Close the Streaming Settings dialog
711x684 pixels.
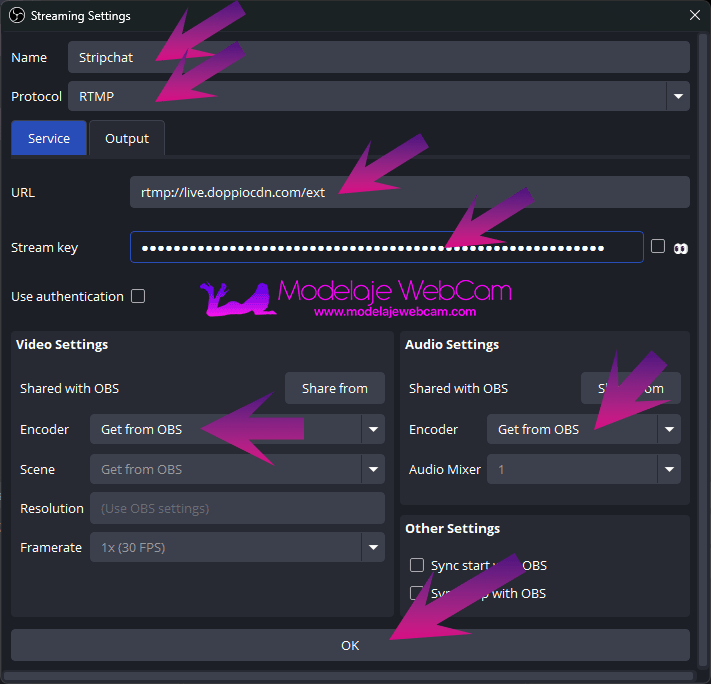[x=694, y=15]
